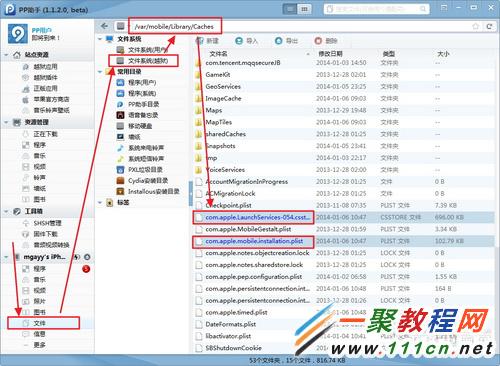Click the PP助手 logo in title bar
The height and width of the screenshot is (366, 500).
10,9
